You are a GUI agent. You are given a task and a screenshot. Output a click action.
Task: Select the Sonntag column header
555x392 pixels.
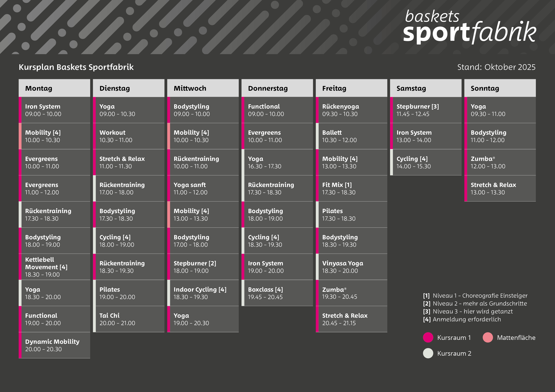(x=500, y=88)
